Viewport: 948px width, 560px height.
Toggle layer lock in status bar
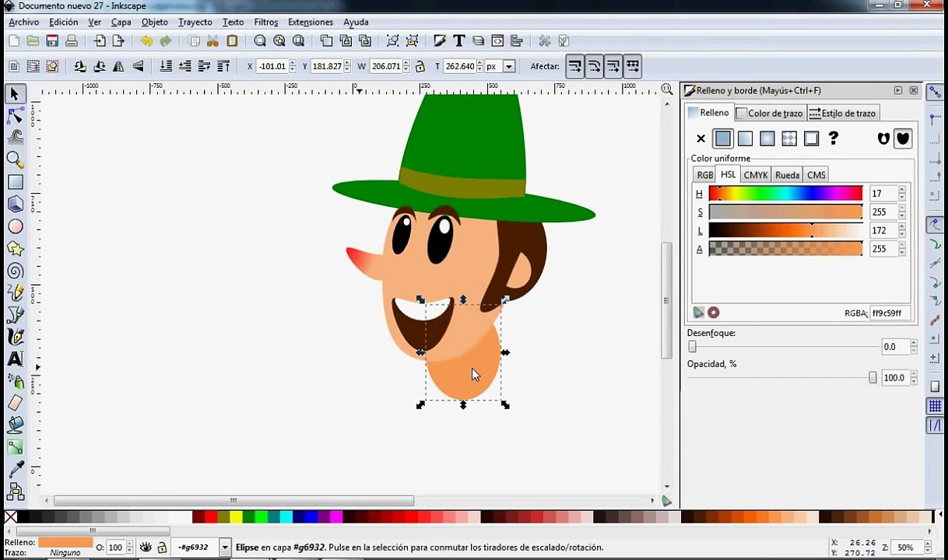click(x=162, y=548)
